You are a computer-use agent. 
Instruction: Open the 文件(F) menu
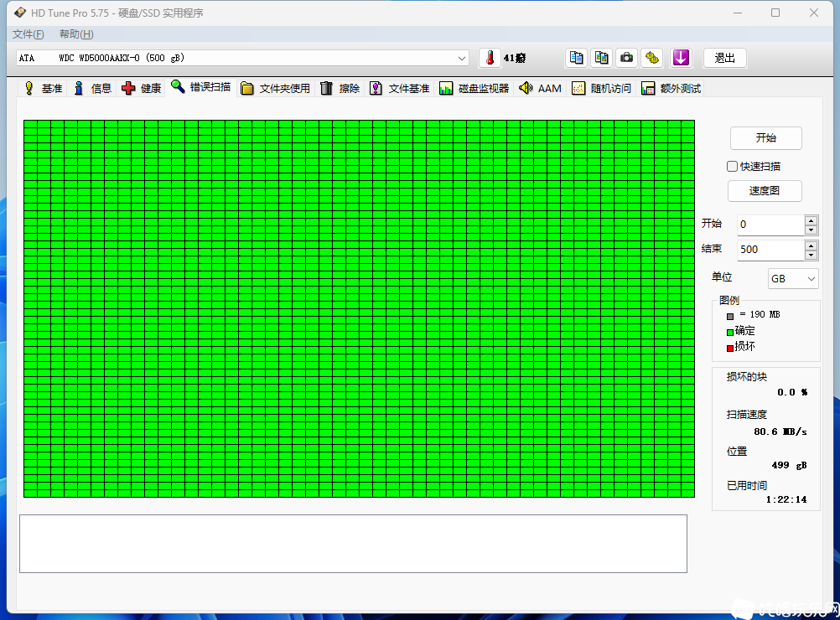click(29, 34)
